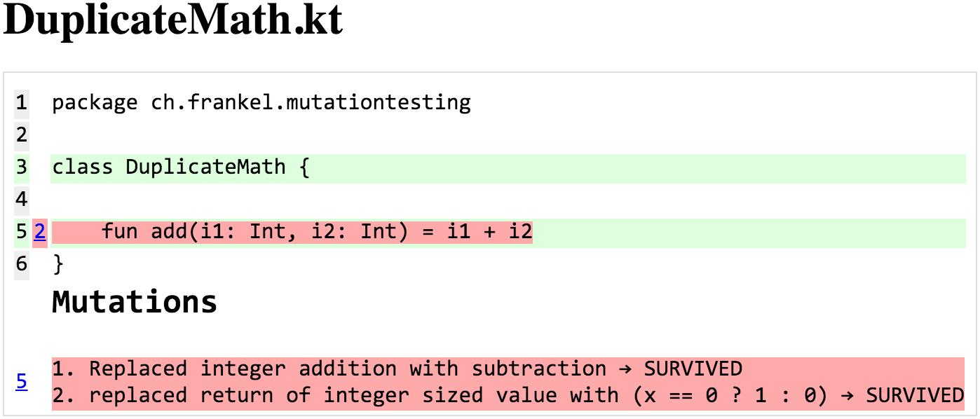Click SURVIVED status of the second mutation

(x=915, y=395)
